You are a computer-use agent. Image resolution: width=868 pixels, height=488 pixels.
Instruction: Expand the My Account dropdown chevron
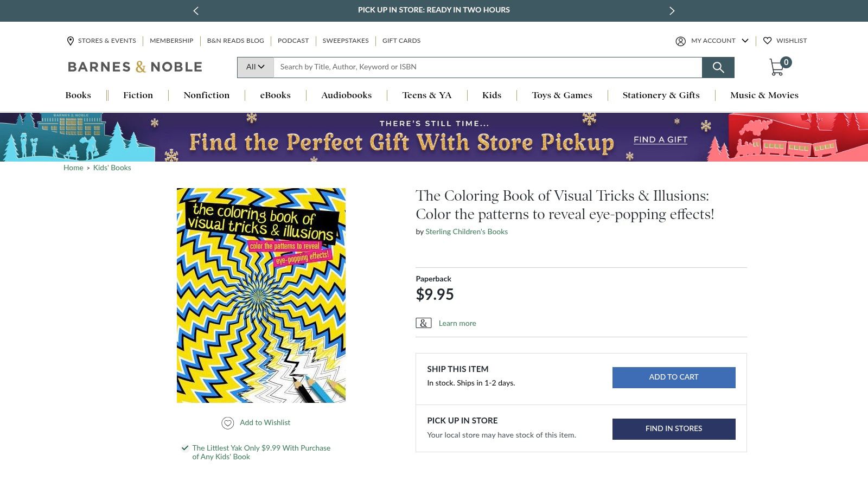745,41
